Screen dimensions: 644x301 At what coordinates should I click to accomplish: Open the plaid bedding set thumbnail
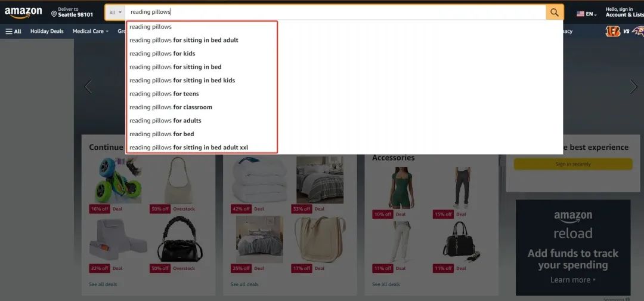[x=320, y=180]
